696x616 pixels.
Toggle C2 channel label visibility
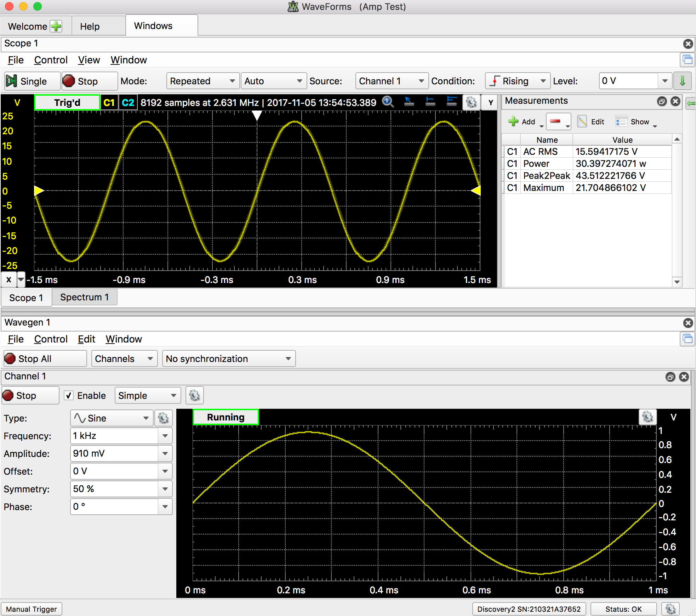pyautogui.click(x=127, y=102)
